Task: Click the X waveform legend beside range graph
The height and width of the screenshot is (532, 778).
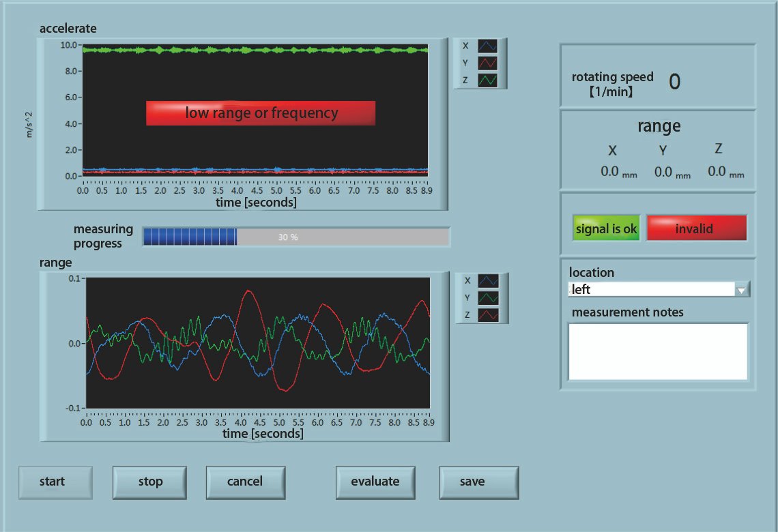Action: (478, 280)
